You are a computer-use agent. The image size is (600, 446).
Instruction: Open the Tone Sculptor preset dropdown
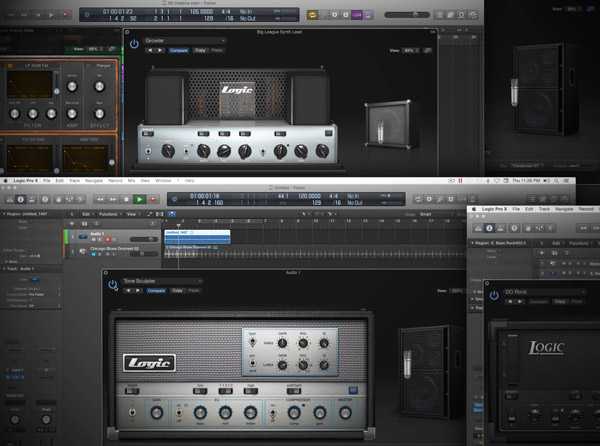pos(162,281)
